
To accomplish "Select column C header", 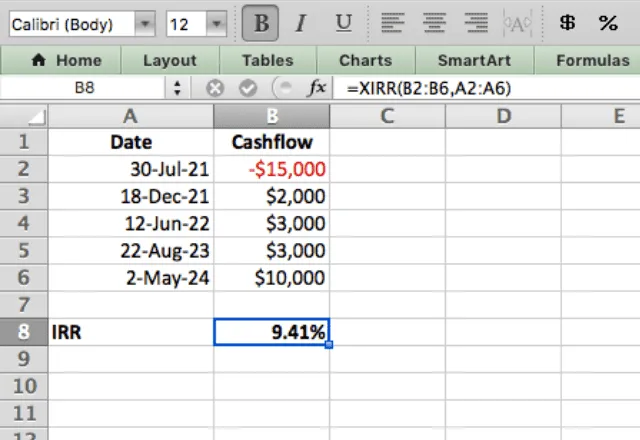I will [387, 116].
